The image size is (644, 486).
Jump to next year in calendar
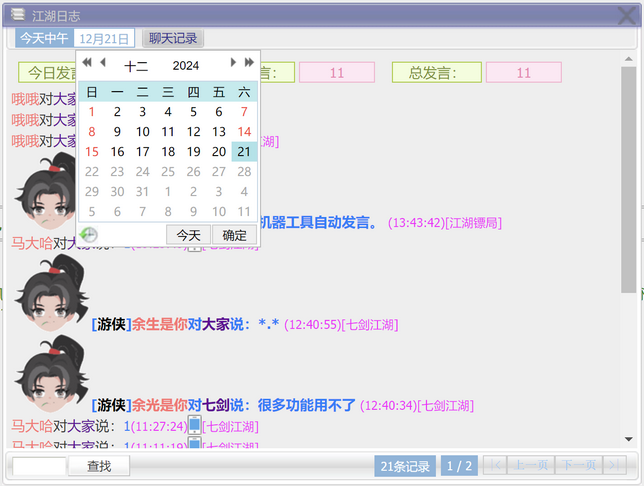(249, 63)
